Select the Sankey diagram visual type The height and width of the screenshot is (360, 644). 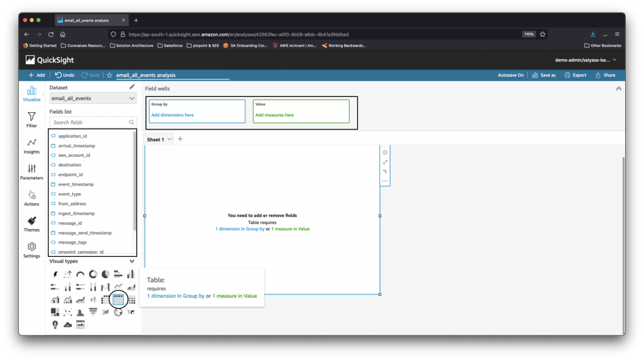[x=106, y=312]
